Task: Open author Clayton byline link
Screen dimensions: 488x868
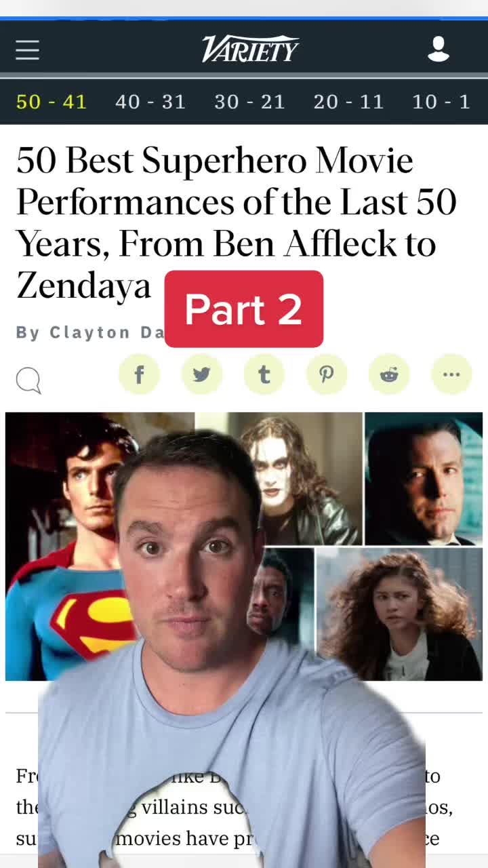Action: coord(90,332)
